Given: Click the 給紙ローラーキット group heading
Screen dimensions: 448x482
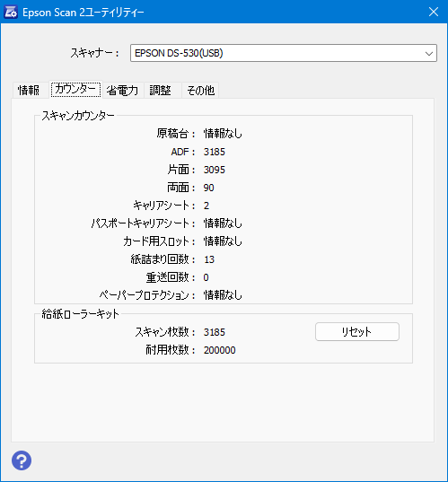Looking at the screenshot, I should 80,314.
